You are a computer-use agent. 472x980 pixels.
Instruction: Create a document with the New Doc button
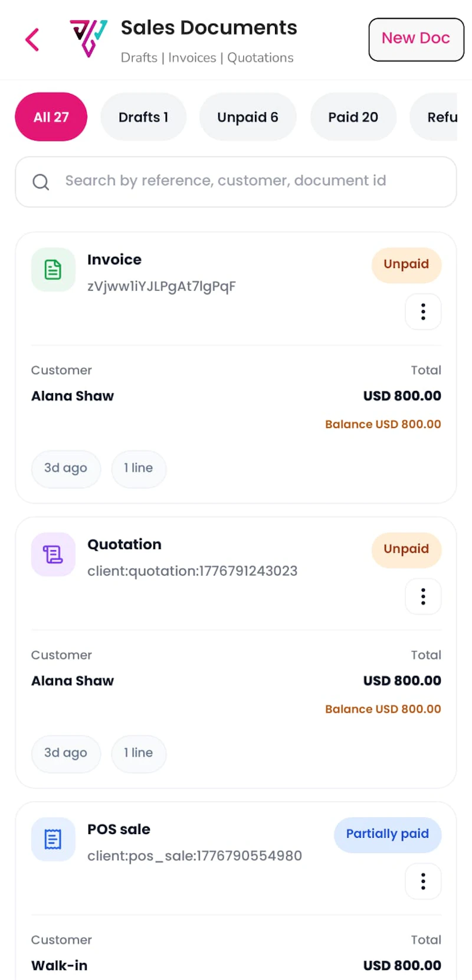[417, 40]
